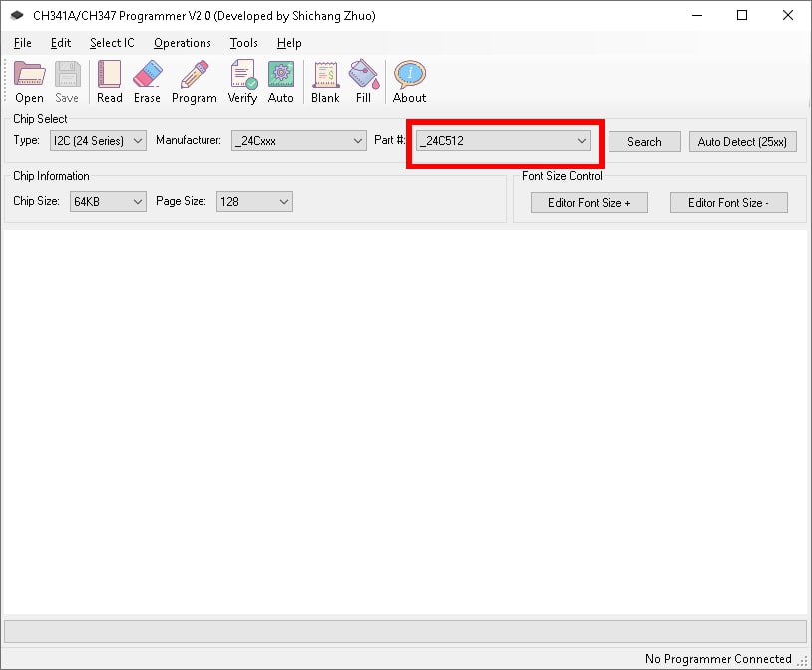Screen dimensions: 812x670
Task: Click the Search button
Action: 644,142
